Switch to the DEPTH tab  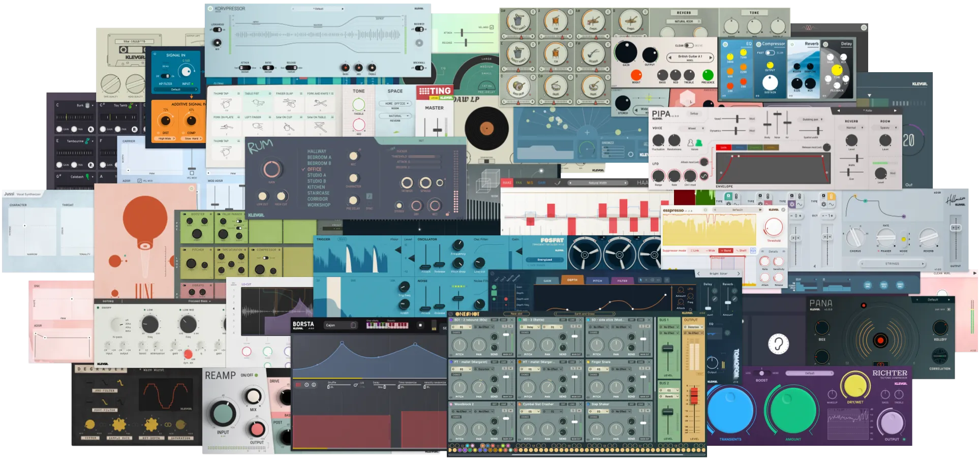point(572,280)
